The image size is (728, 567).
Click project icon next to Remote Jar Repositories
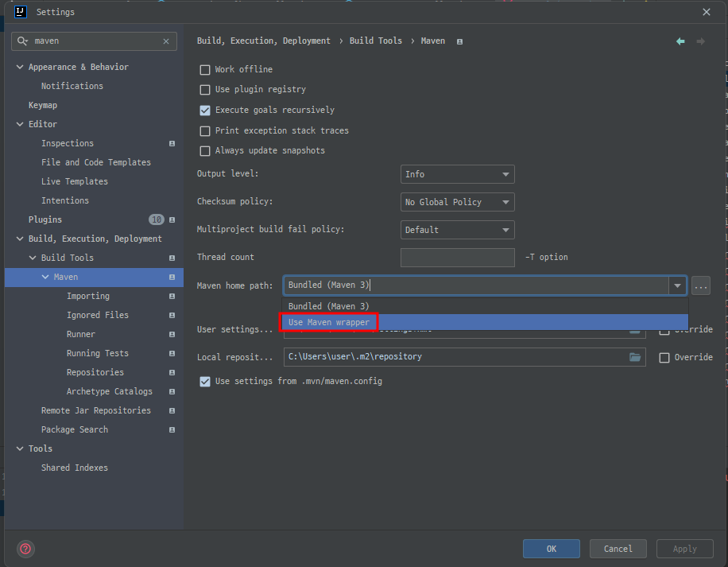(172, 410)
